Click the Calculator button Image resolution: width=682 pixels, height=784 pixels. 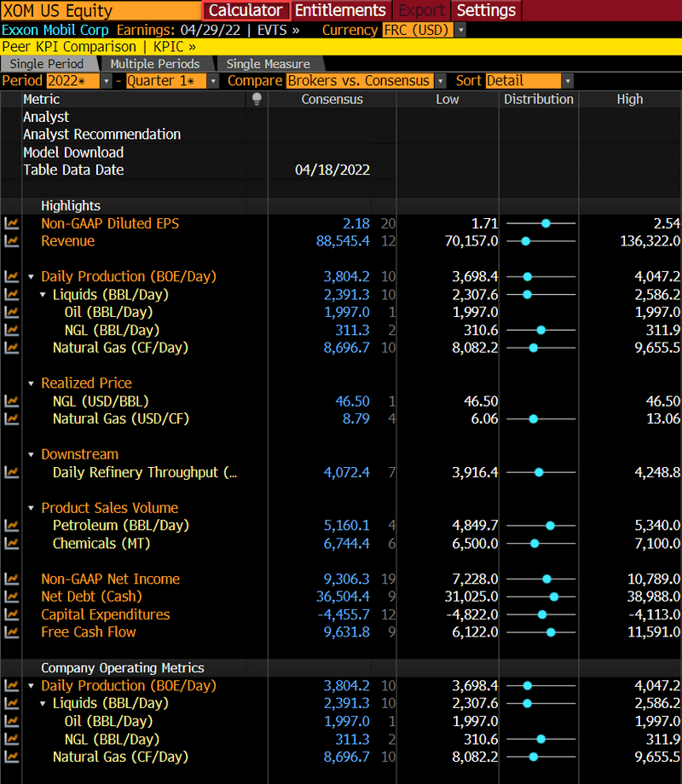click(x=246, y=10)
